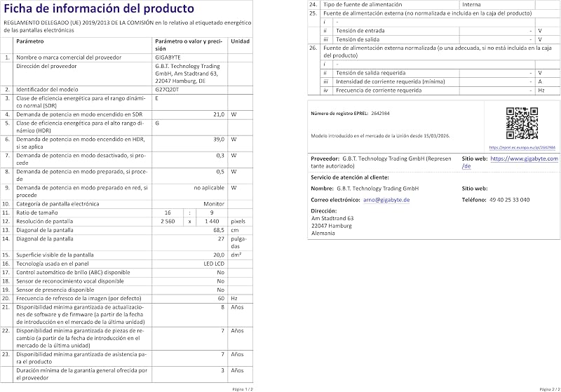The width and height of the screenshot is (561, 392).
Task: Click the visible surface value '20,0'
Action: [219, 255]
